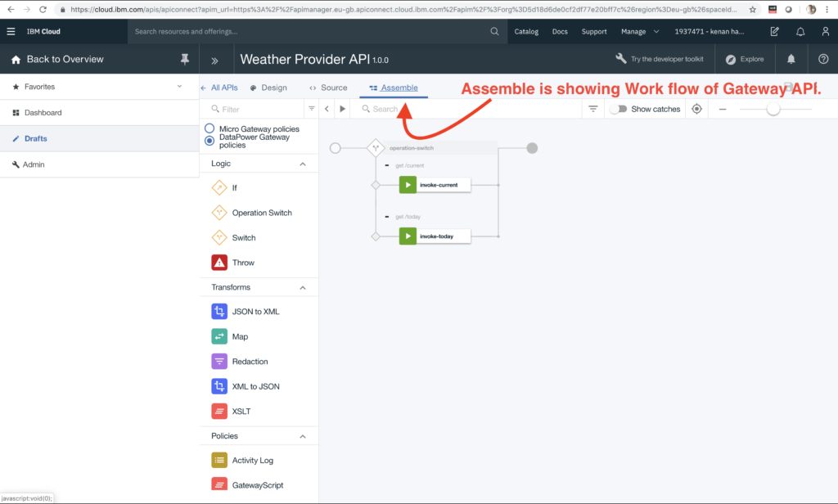This screenshot has height=504, width=838.
Task: Open Admin in sidebar
Action: pyautogui.click(x=99, y=164)
